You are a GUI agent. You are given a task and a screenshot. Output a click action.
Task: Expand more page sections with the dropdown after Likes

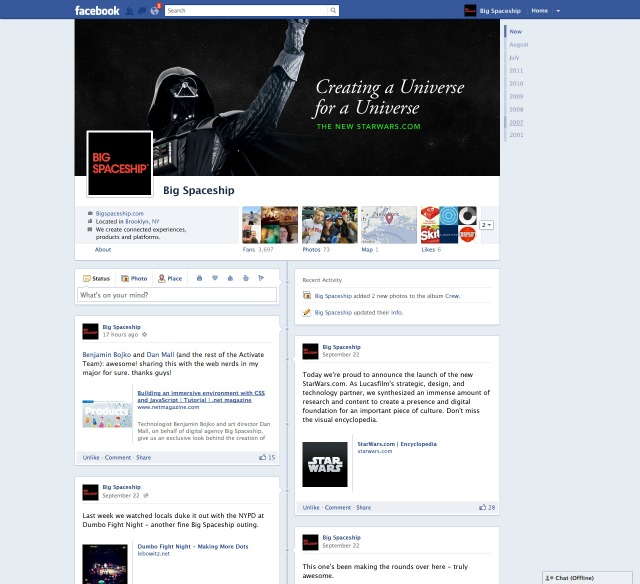487,225
